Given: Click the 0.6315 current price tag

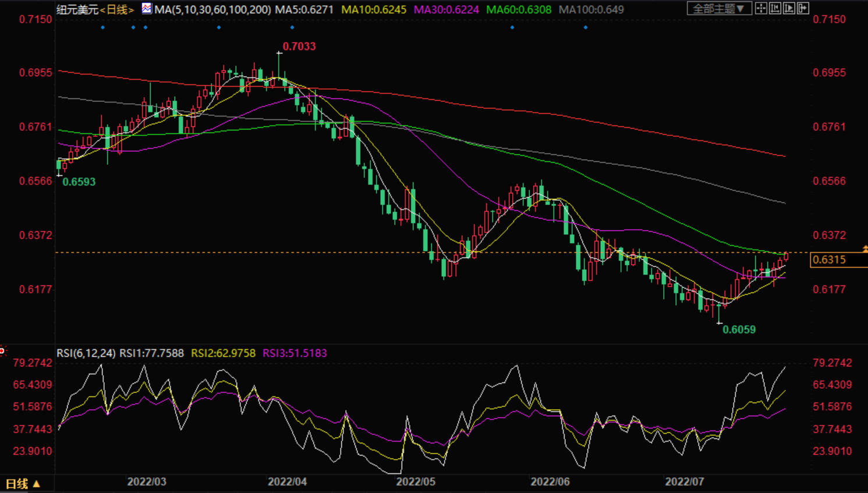Looking at the screenshot, I should pyautogui.click(x=832, y=260).
